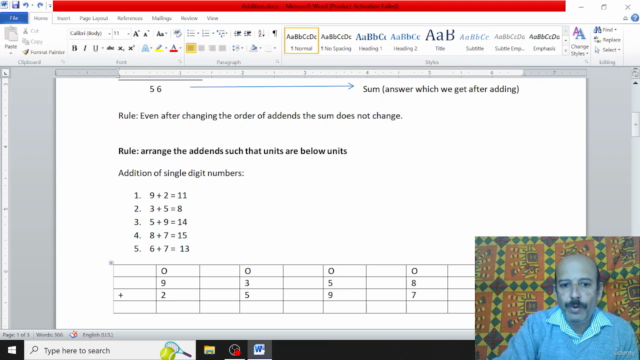Apply the Heading 1 style
This screenshot has height=360, width=640.
click(x=371, y=41)
